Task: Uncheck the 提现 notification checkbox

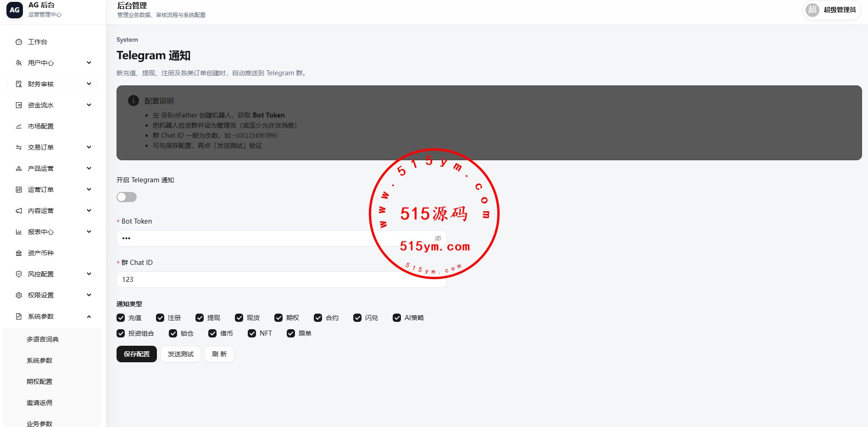Action: [200, 318]
